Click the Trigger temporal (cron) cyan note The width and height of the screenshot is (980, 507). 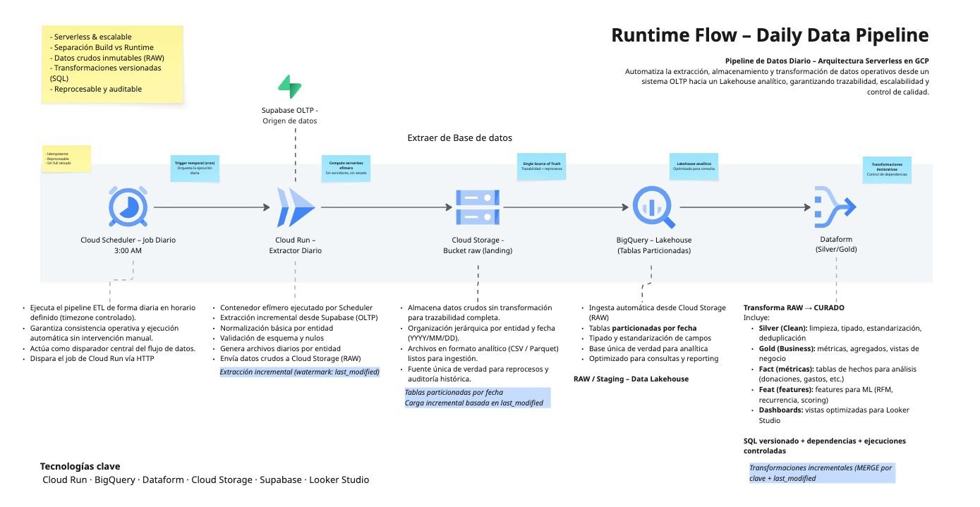coord(195,168)
